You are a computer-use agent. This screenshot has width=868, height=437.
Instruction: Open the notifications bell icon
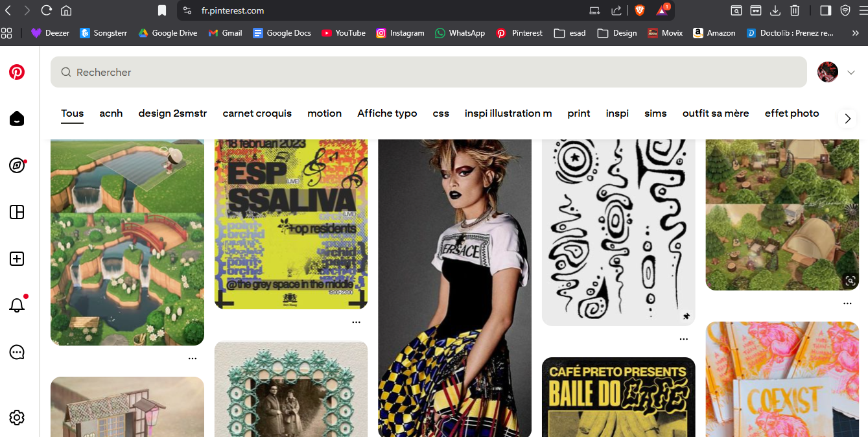pos(17,305)
